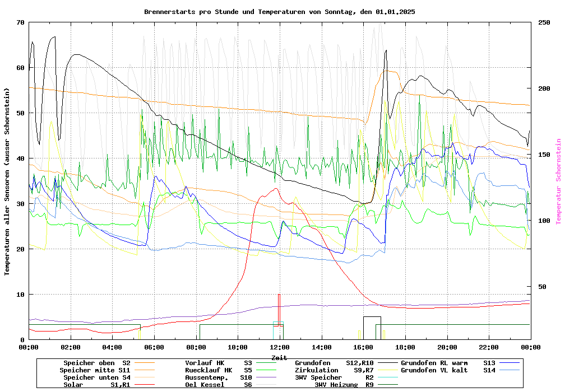Click the chart title Brennerstarts pro Stunde
This screenshot has width=574, height=392.
279,12
